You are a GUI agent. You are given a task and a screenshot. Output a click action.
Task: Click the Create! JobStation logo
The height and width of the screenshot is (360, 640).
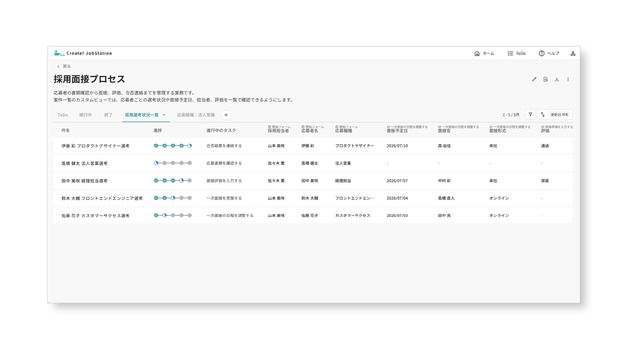(x=83, y=53)
